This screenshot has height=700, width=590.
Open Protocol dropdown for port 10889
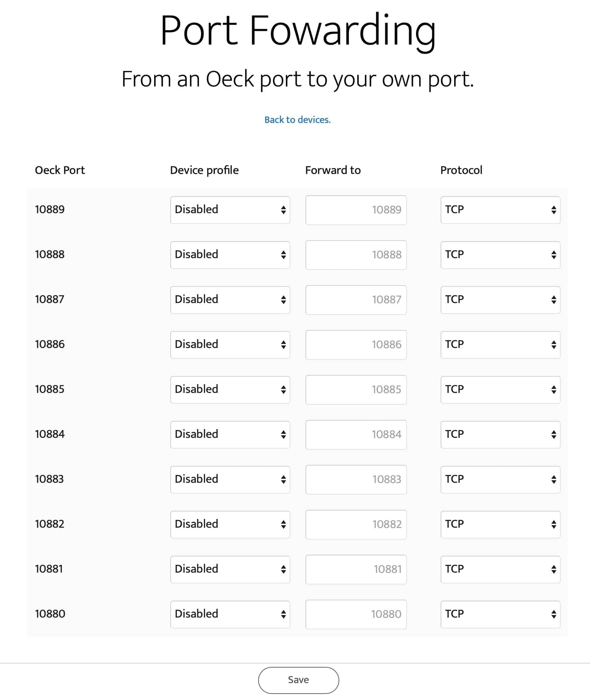(x=500, y=210)
